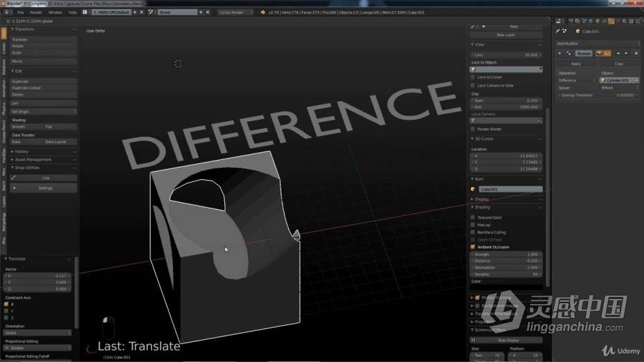Click the Mirror button
The image size is (644, 362).
click(43, 62)
